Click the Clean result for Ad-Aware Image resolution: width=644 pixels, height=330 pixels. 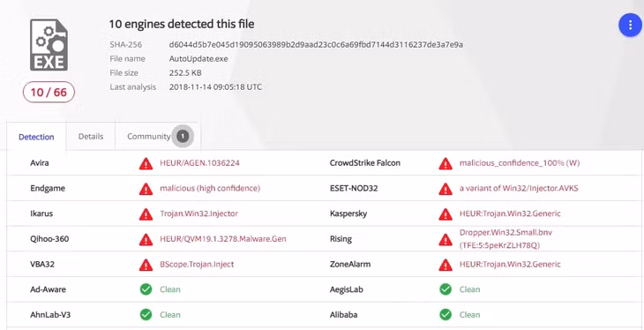coord(170,289)
